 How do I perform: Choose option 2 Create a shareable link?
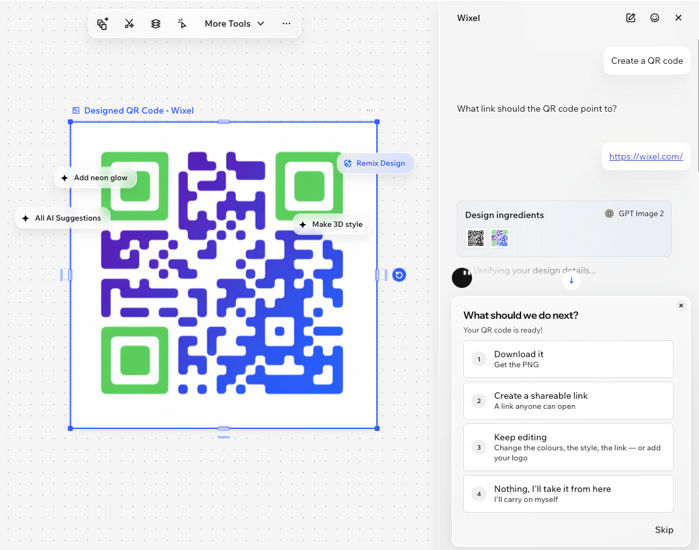(x=568, y=401)
